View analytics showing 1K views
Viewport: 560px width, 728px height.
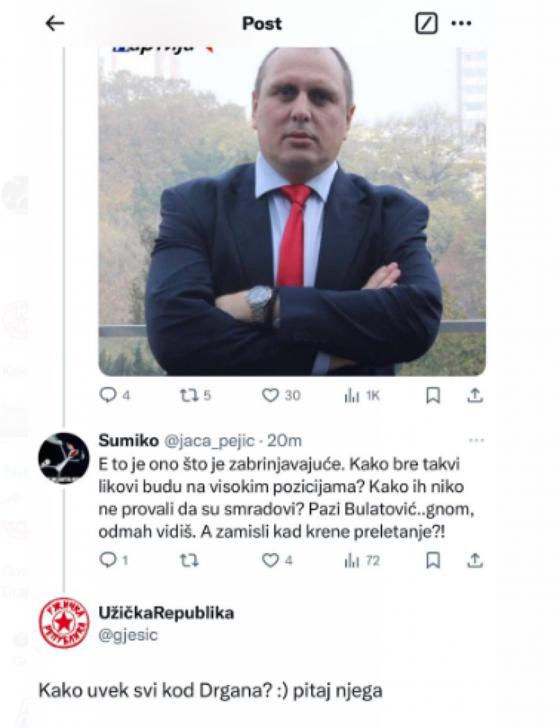tap(362, 395)
